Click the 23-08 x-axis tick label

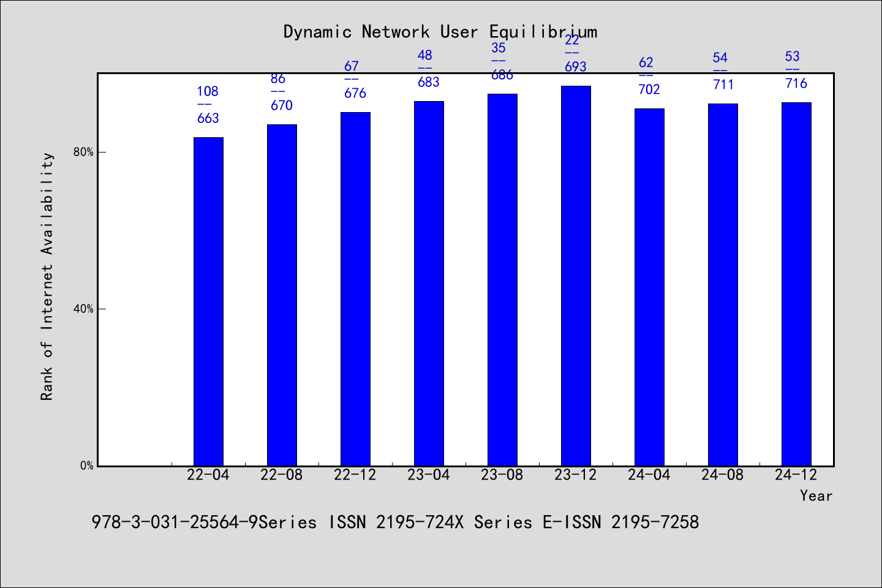(502, 475)
